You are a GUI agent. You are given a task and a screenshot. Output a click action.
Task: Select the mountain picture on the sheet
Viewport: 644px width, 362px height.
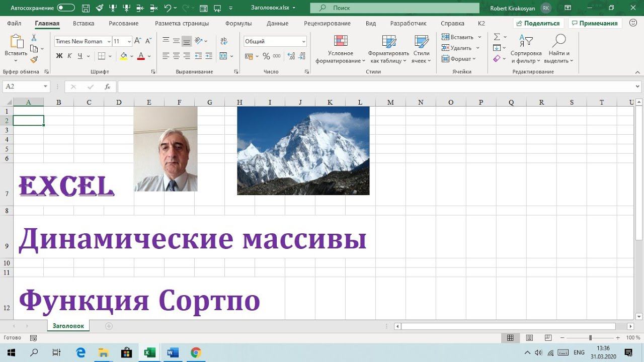tap(303, 150)
